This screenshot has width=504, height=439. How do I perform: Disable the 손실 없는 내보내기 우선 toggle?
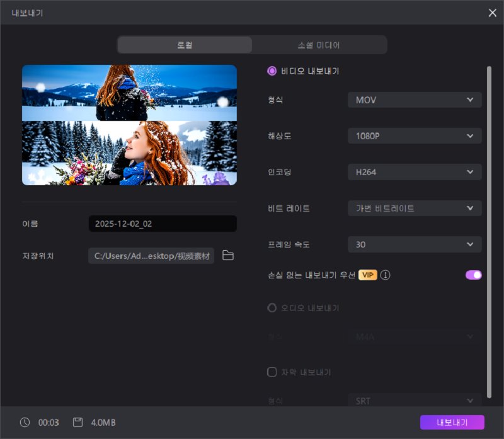click(x=473, y=275)
